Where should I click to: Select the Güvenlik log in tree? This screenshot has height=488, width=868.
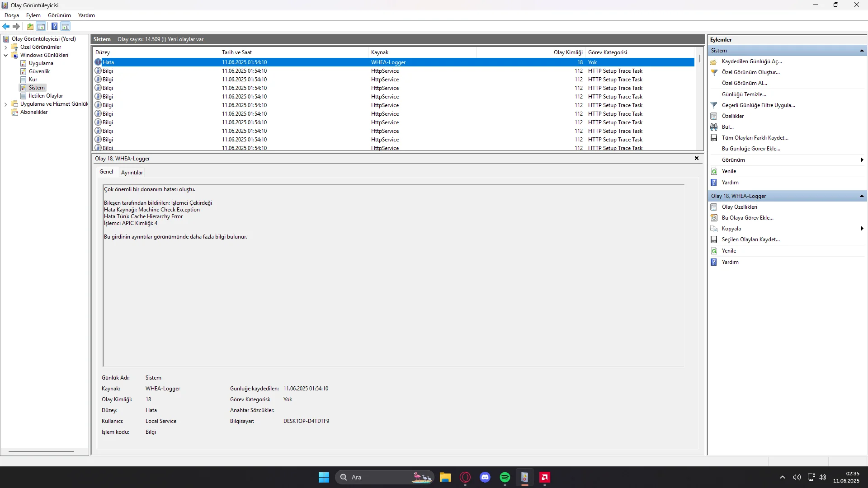pos(39,71)
